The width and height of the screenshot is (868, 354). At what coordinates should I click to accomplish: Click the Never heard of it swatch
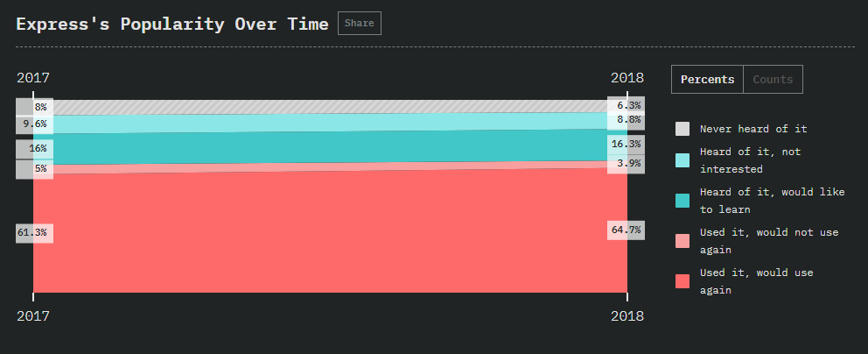point(682,129)
